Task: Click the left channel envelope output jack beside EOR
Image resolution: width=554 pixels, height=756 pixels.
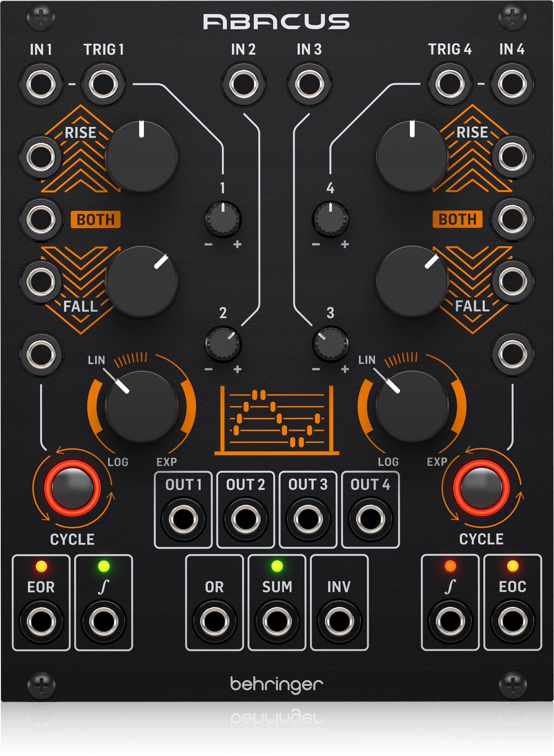Action: (103, 621)
